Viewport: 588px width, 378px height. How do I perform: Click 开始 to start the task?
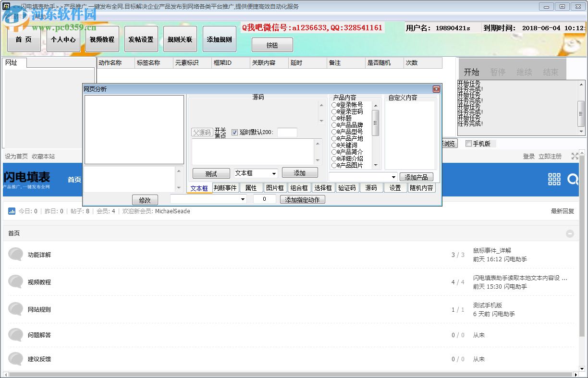coord(472,72)
